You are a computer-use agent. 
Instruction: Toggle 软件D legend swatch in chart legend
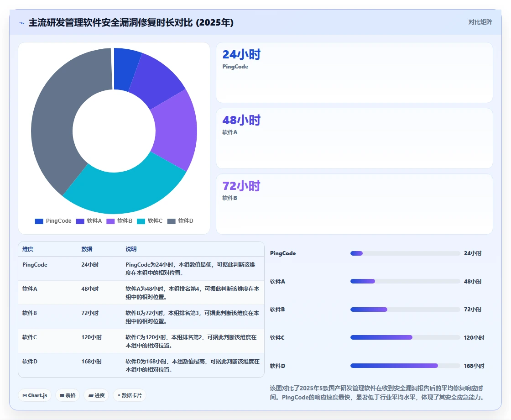point(172,221)
